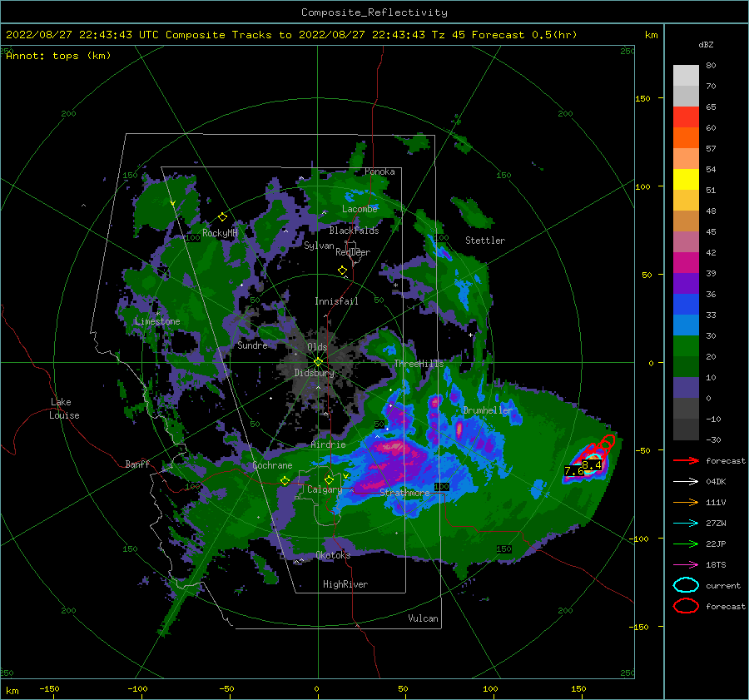Choose the green 22JP arrow legend icon

coord(686,544)
